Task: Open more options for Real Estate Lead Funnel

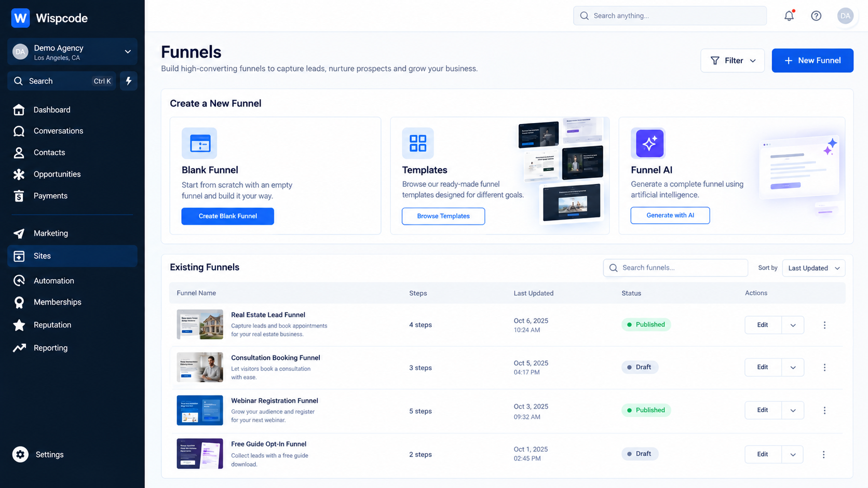Action: coord(824,325)
